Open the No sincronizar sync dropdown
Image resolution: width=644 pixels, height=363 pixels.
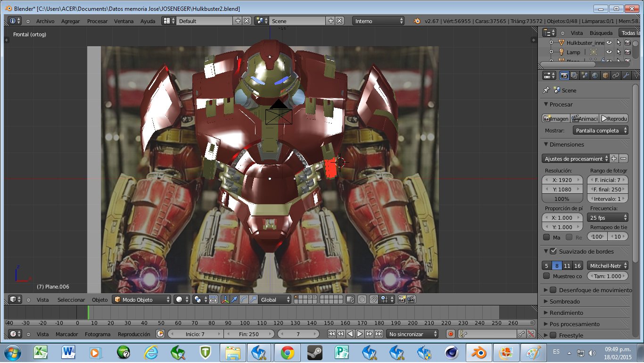point(413,334)
